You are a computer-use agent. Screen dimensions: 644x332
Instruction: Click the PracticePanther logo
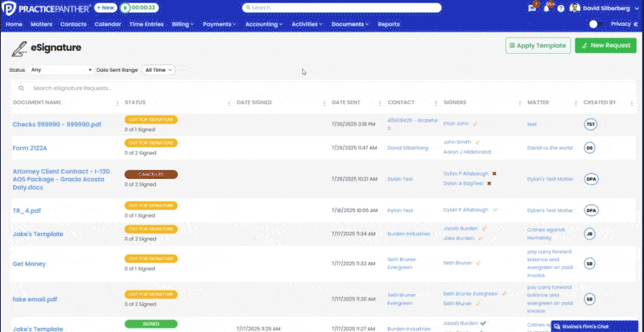coord(47,7)
